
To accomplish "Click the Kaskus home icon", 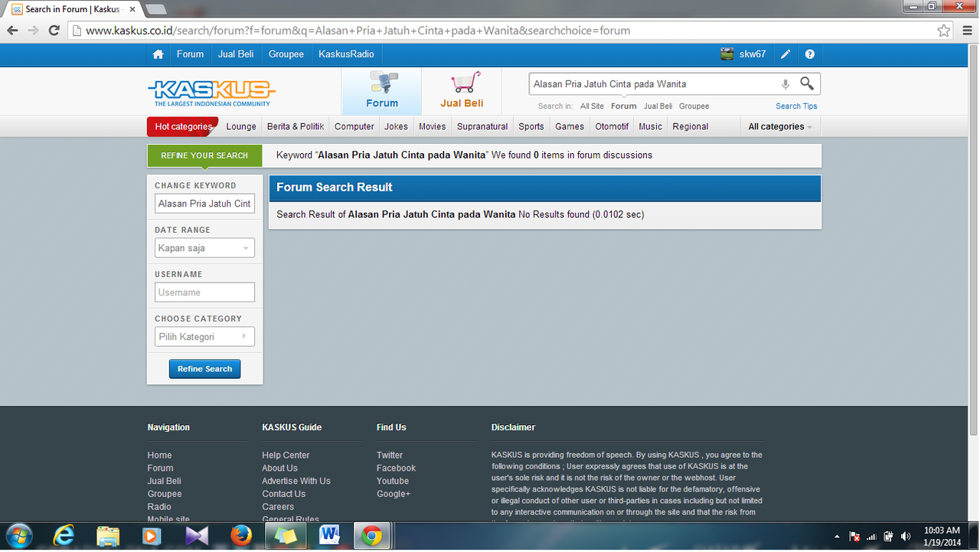I will pyautogui.click(x=158, y=54).
